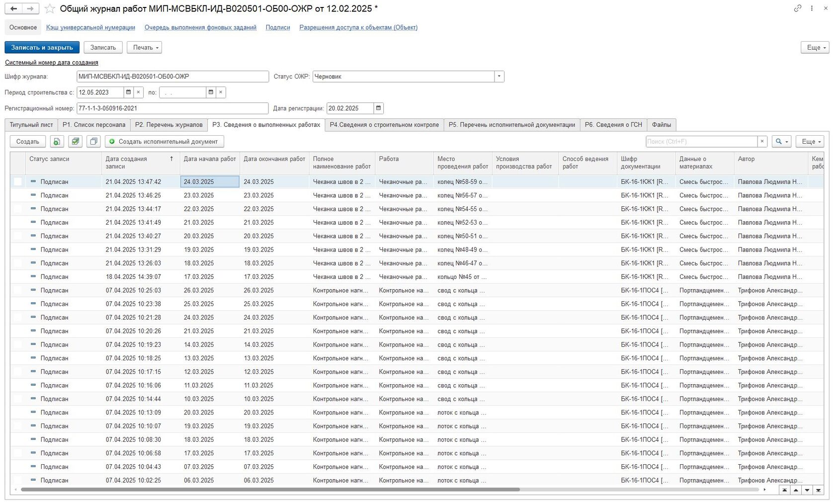Click the back arrow navigation icon
Viewport: 835px width, 504px height.
(13, 9)
